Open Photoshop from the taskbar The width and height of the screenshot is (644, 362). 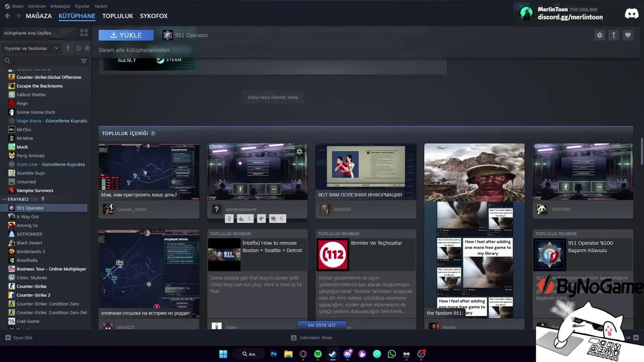pyautogui.click(x=274, y=354)
